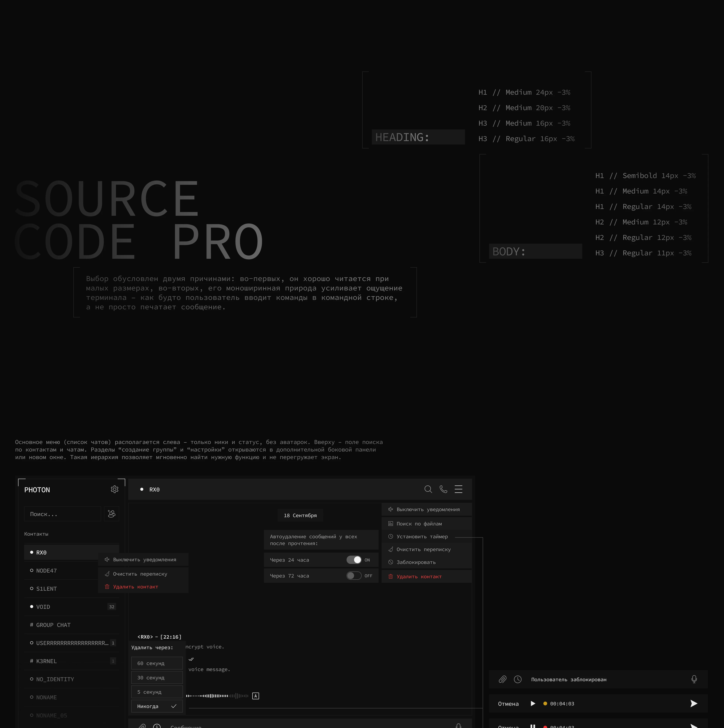Click paperclip attach icon in blocked bar

502,679
